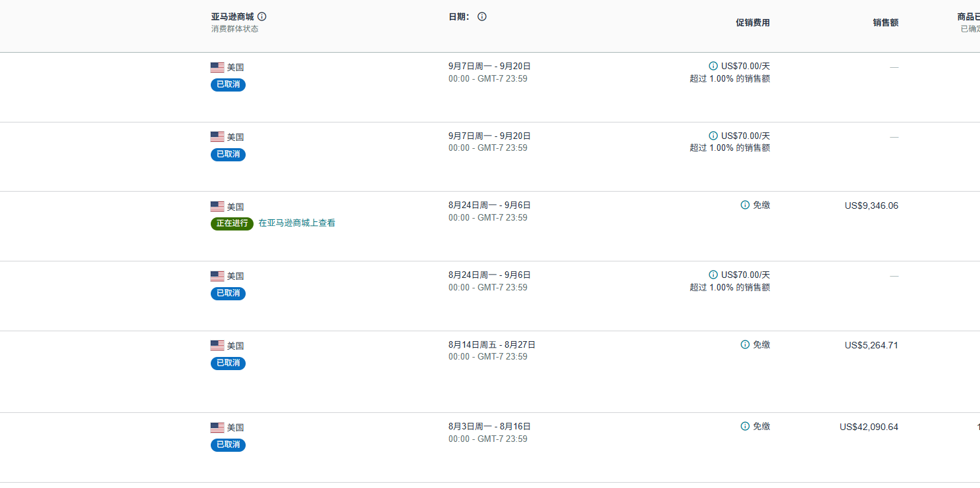Click the 免缴 text in the US$9,346.06 row
Image resolution: width=980 pixels, height=488 pixels.
(761, 205)
